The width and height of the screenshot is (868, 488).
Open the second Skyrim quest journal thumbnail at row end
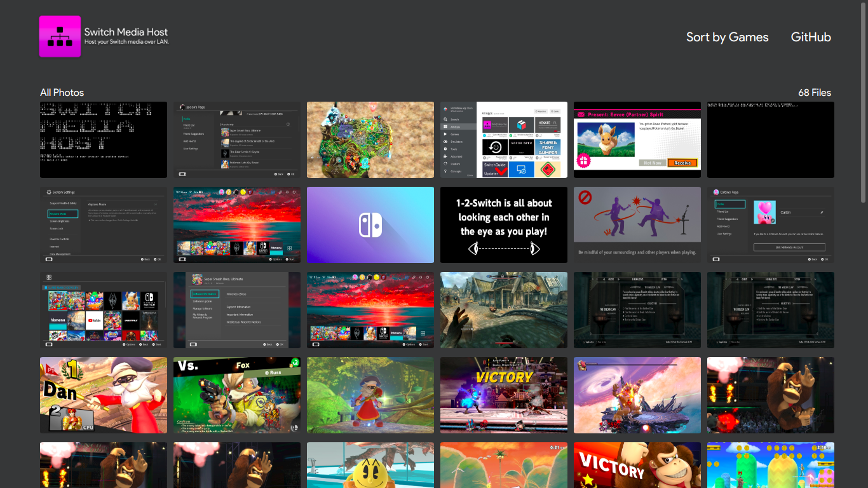(x=771, y=310)
